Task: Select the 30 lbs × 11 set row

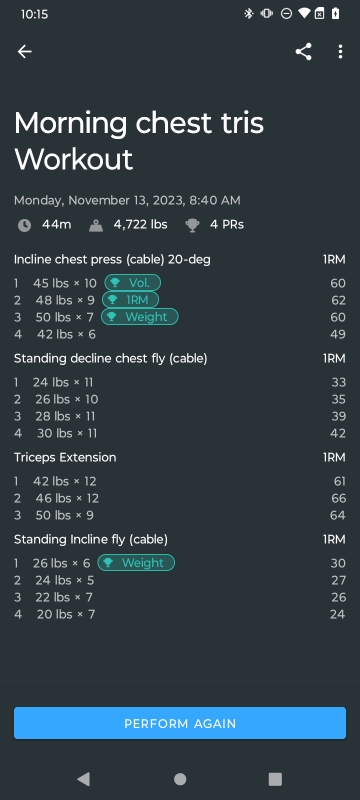Action: tap(180, 433)
